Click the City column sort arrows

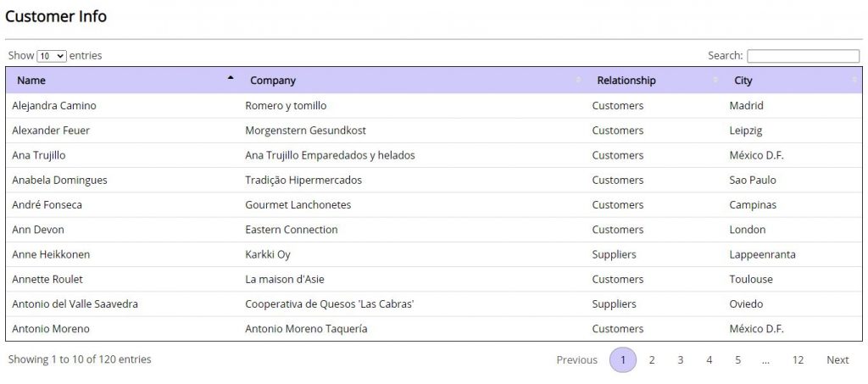854,81
